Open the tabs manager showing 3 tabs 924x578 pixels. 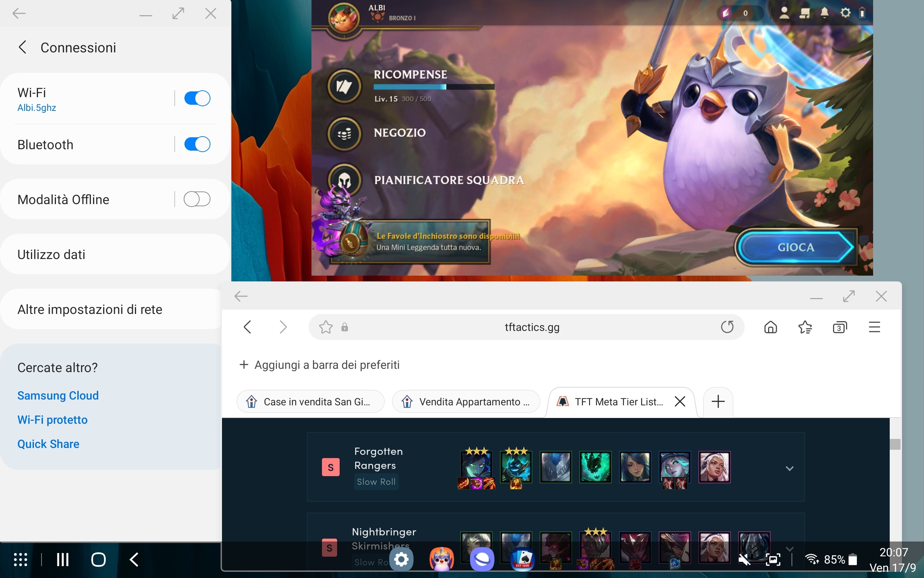click(x=840, y=327)
